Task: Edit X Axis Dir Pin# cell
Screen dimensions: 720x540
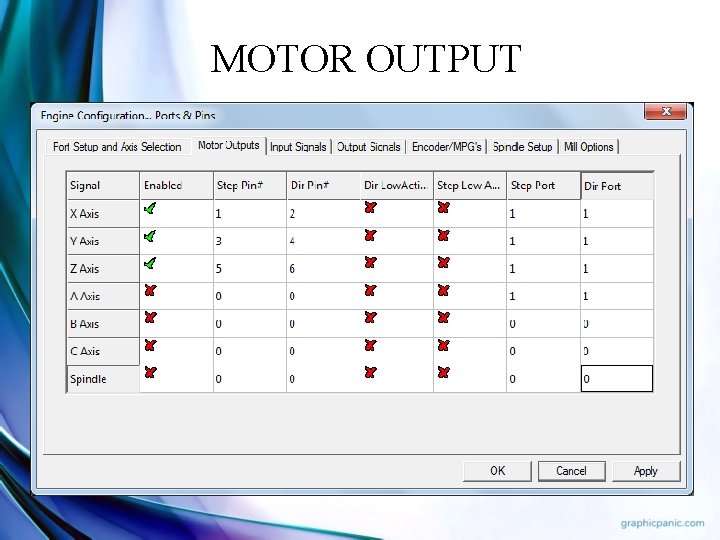Action: [x=323, y=214]
